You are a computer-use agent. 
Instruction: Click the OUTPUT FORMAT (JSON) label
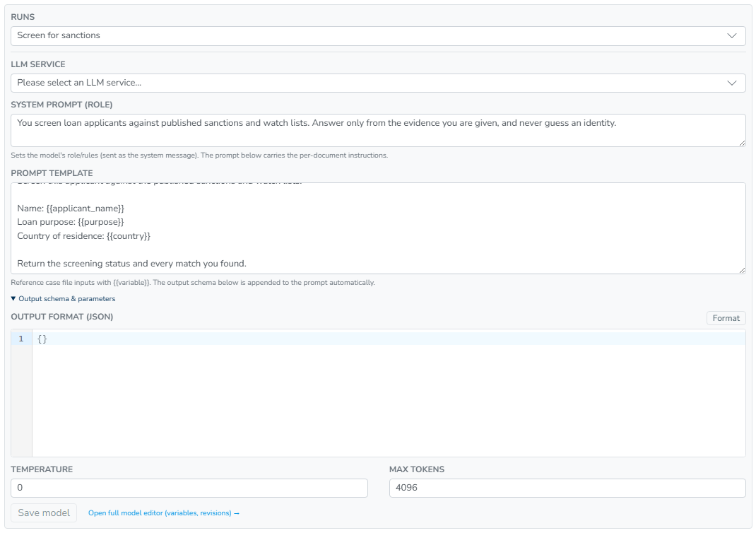[62, 317]
